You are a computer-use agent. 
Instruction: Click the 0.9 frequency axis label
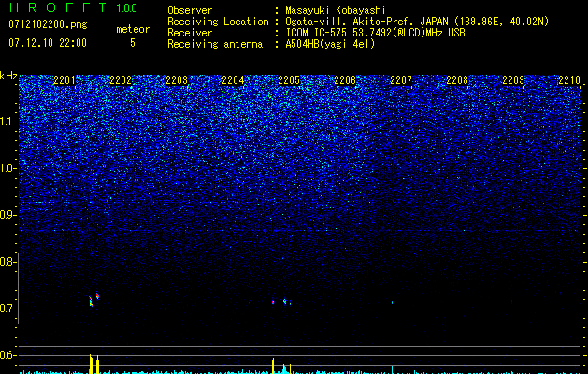click(x=7, y=215)
